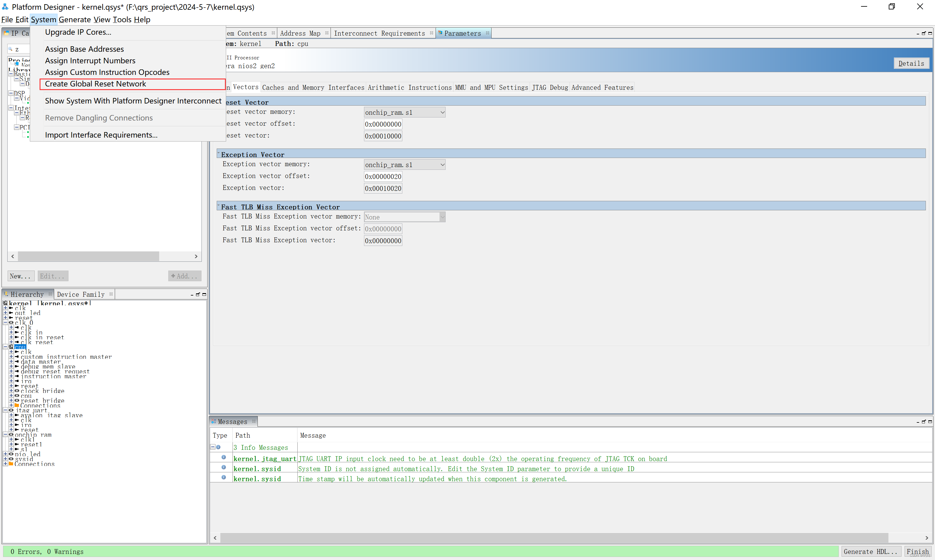This screenshot has width=935, height=560.
Task: Expand the sysid tree node
Action: coord(5,459)
